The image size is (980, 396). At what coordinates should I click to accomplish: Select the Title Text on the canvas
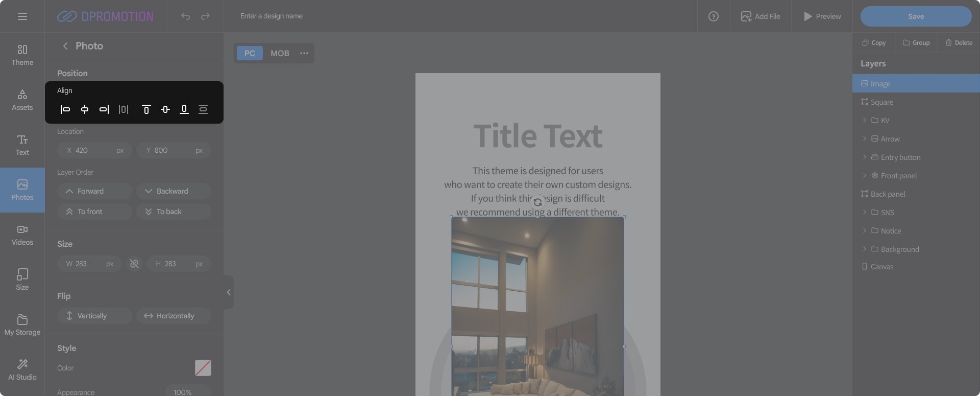pos(538,136)
